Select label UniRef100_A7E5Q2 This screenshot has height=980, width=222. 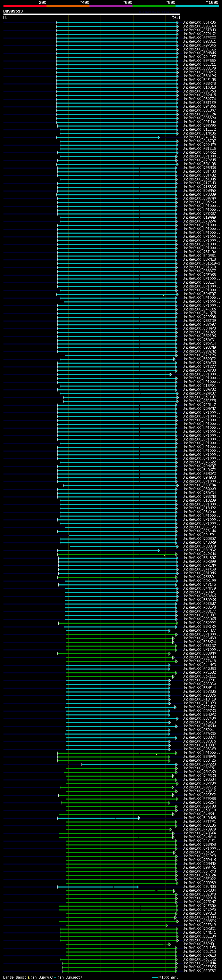coord(199,672)
